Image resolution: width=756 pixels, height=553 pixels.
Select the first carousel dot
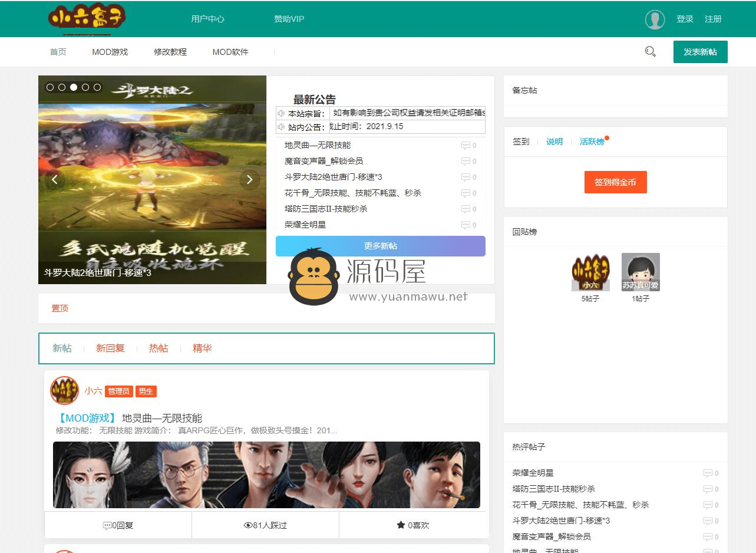pyautogui.click(x=50, y=87)
